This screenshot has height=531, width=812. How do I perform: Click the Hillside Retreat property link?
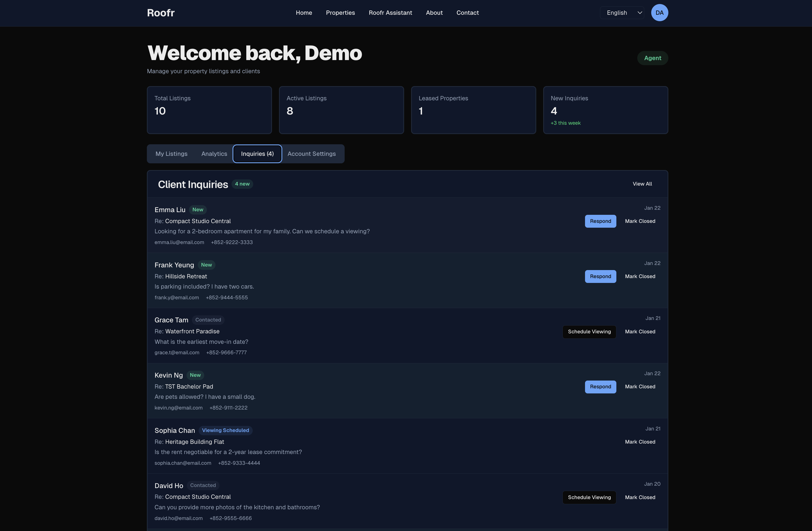[x=186, y=276]
